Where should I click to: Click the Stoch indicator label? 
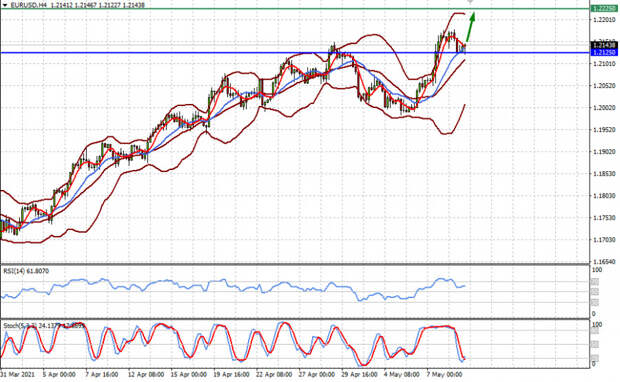pos(44,326)
